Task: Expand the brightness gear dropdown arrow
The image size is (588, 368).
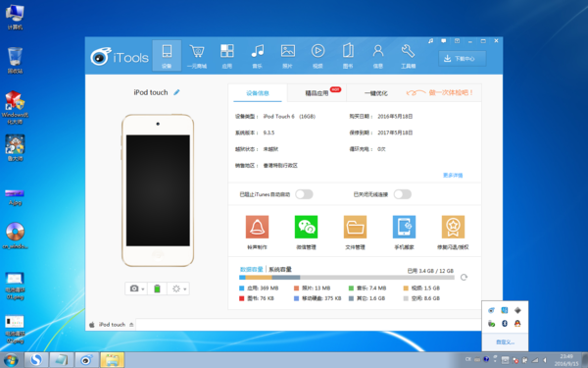Action: (185, 289)
